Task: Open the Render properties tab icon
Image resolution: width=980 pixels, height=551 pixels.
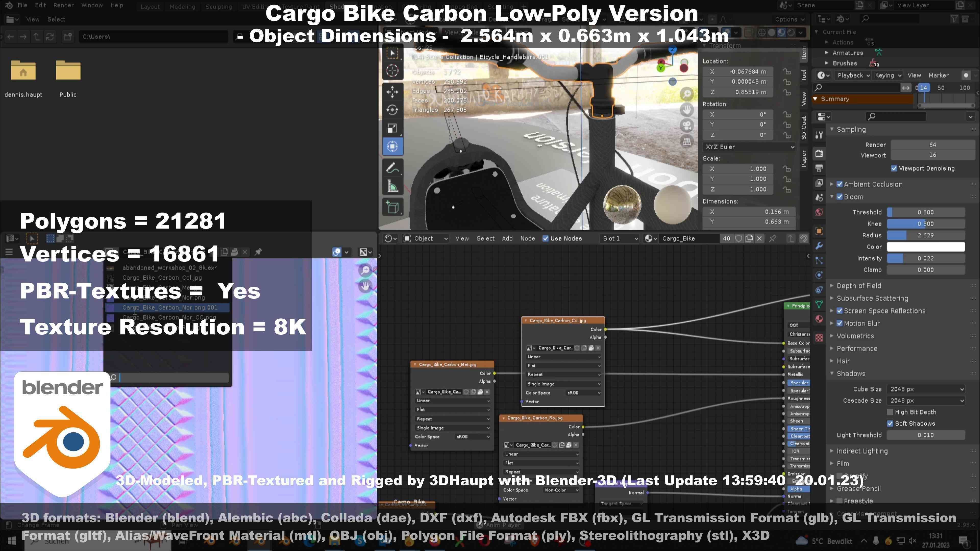Action: [x=819, y=153]
